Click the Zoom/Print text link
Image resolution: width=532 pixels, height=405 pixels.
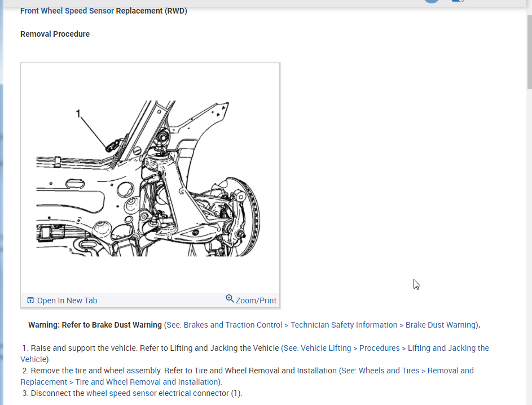(256, 301)
